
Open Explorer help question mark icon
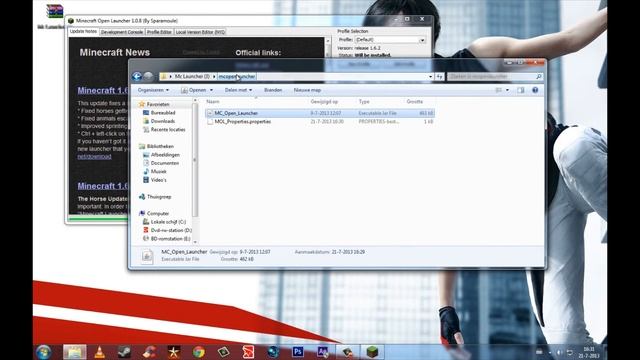pos(535,90)
